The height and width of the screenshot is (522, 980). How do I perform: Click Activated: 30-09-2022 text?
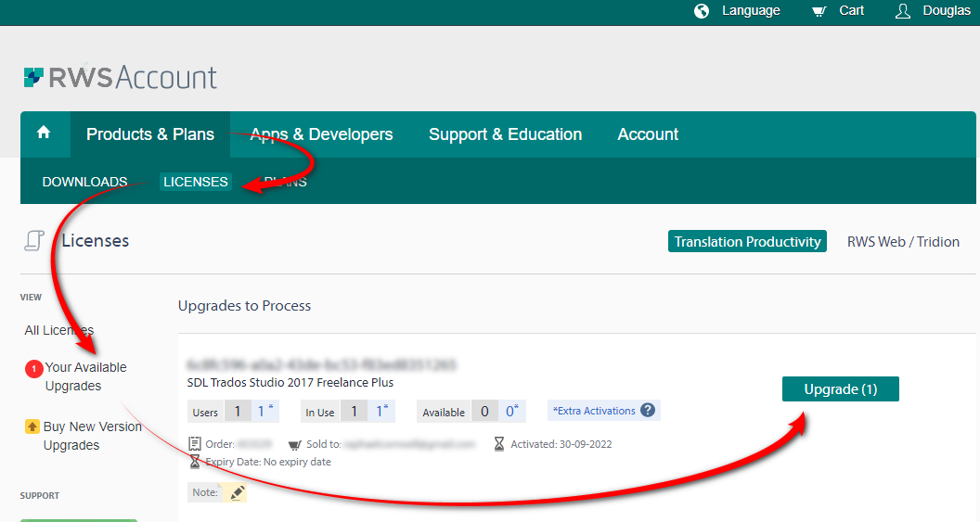click(x=561, y=444)
